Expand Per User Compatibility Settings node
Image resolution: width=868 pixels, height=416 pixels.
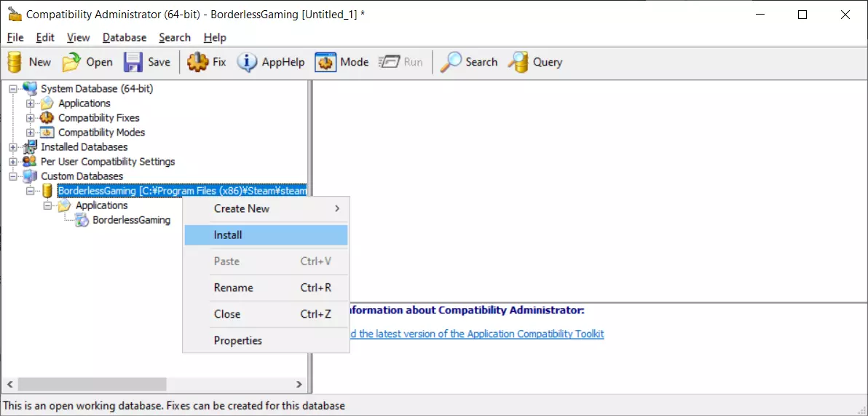tap(12, 162)
